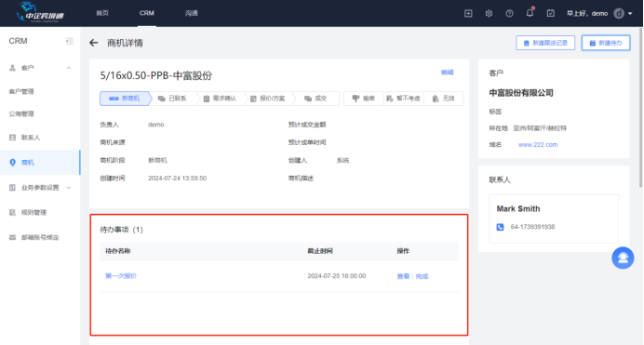Expand the 业务参数设置 chevron
Image resolution: width=644 pixels, height=345 pixels.
point(69,188)
